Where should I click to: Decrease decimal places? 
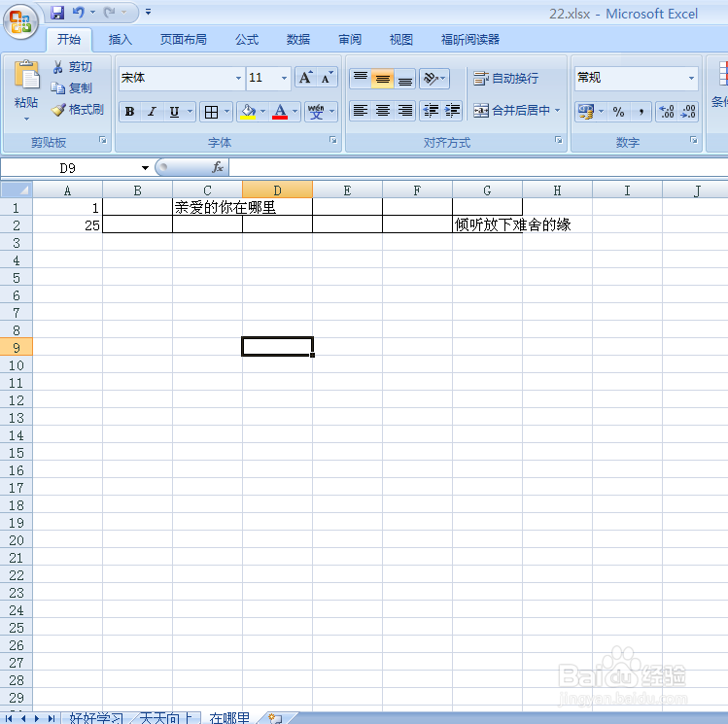688,112
